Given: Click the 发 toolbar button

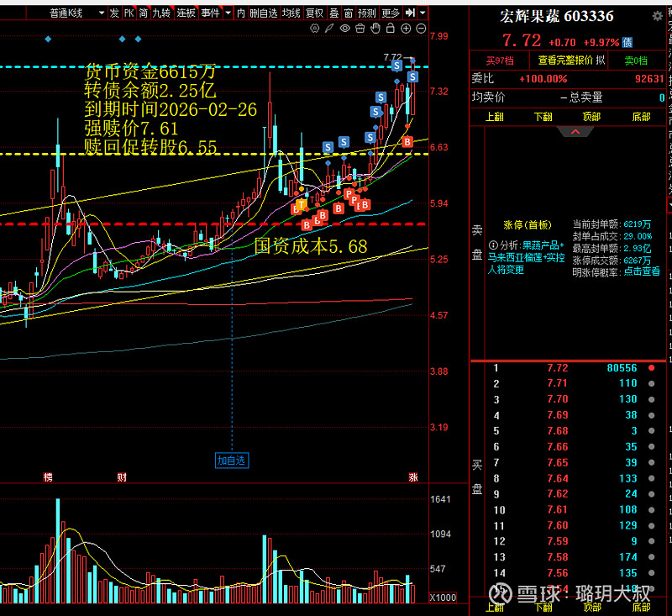Looking at the screenshot, I should point(114,13).
